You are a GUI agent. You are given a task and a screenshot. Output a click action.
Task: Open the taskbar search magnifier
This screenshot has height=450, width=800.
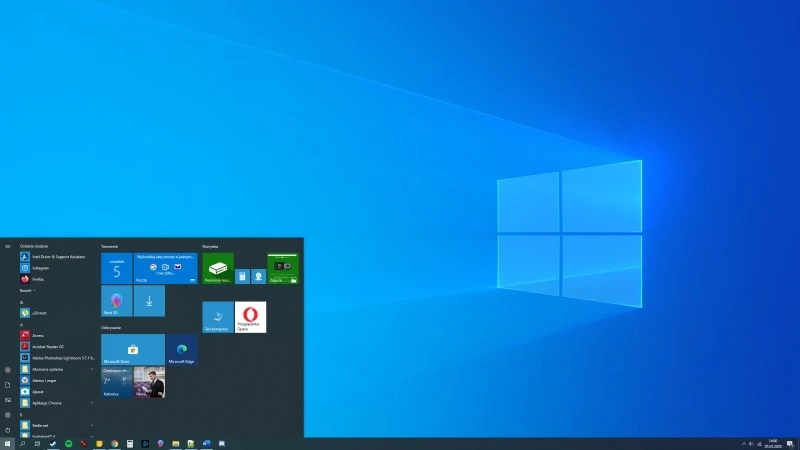[x=22, y=444]
